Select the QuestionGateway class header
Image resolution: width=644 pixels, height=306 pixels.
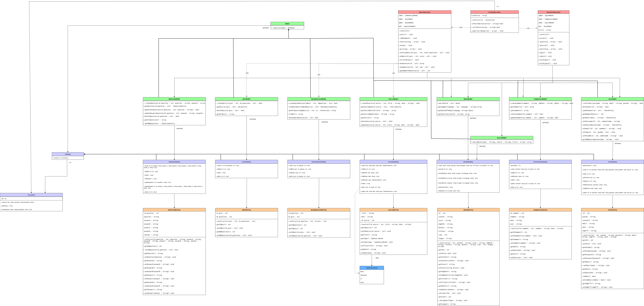point(174,162)
